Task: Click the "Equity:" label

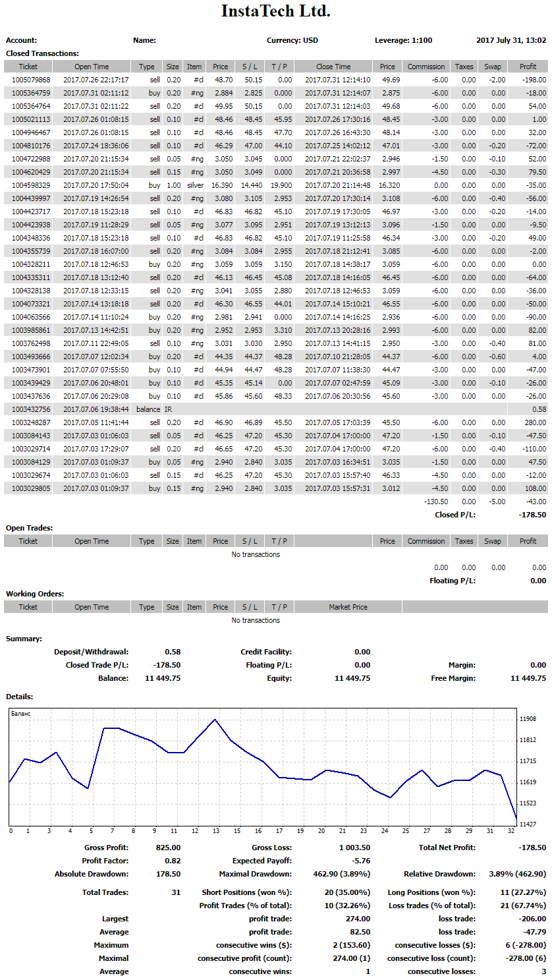Action: pos(279,678)
